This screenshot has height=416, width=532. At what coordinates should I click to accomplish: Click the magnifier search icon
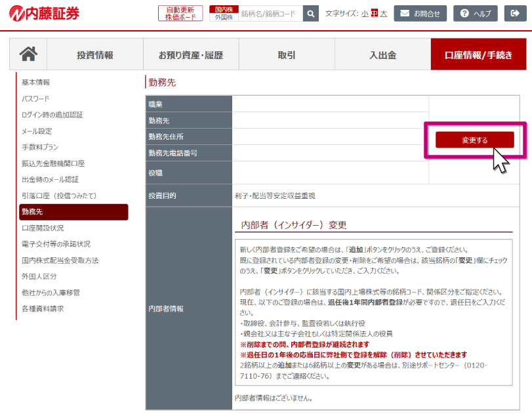(x=312, y=13)
